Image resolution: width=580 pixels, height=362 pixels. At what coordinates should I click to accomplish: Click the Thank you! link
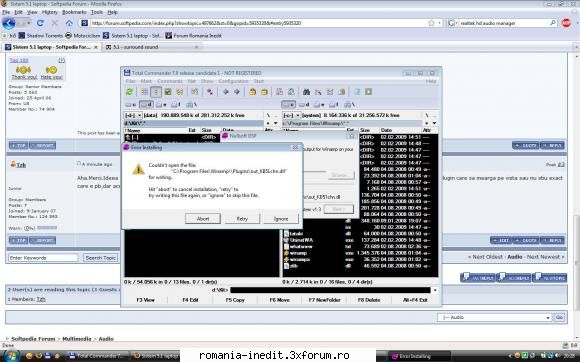[24, 77]
